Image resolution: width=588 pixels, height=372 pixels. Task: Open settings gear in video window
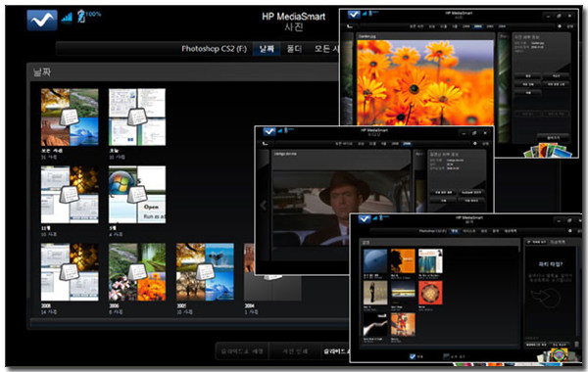(x=475, y=144)
